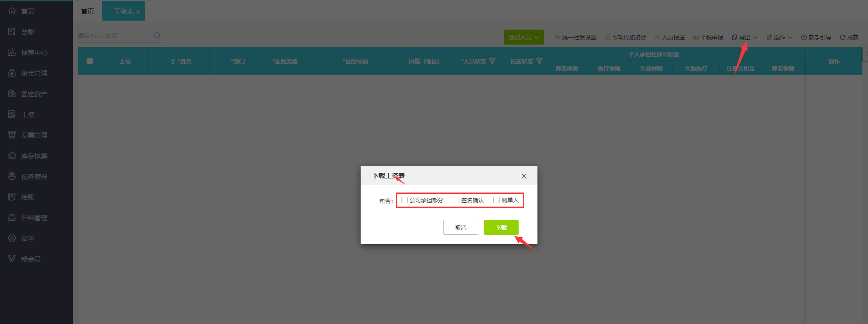Viewport: 868px width, 324px height.
Task: Open the 畅会员 V membership icon
Action: (12, 259)
